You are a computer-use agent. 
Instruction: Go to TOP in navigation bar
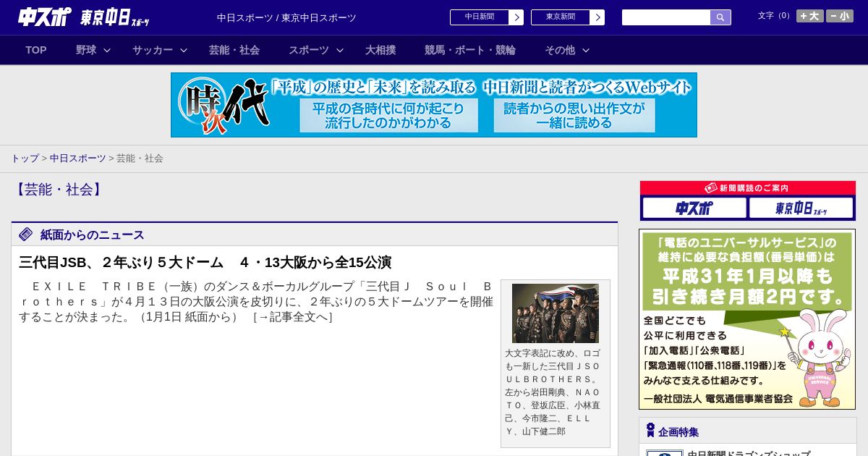36,50
